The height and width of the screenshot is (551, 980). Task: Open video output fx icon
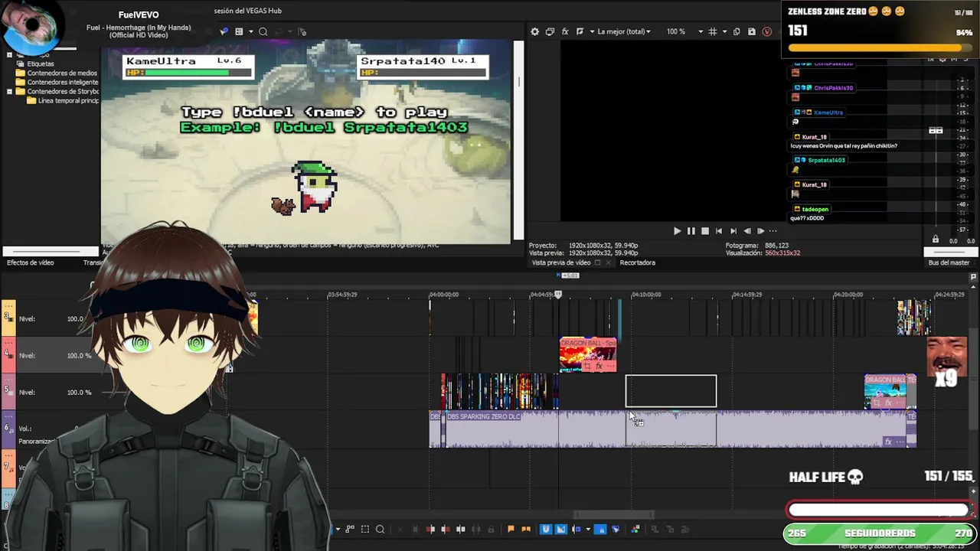click(565, 31)
